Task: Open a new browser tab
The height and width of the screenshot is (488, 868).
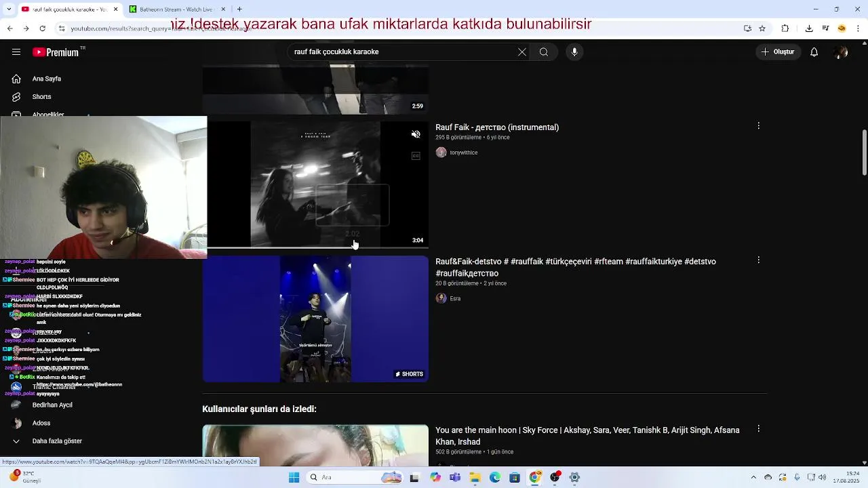Action: pos(239,9)
